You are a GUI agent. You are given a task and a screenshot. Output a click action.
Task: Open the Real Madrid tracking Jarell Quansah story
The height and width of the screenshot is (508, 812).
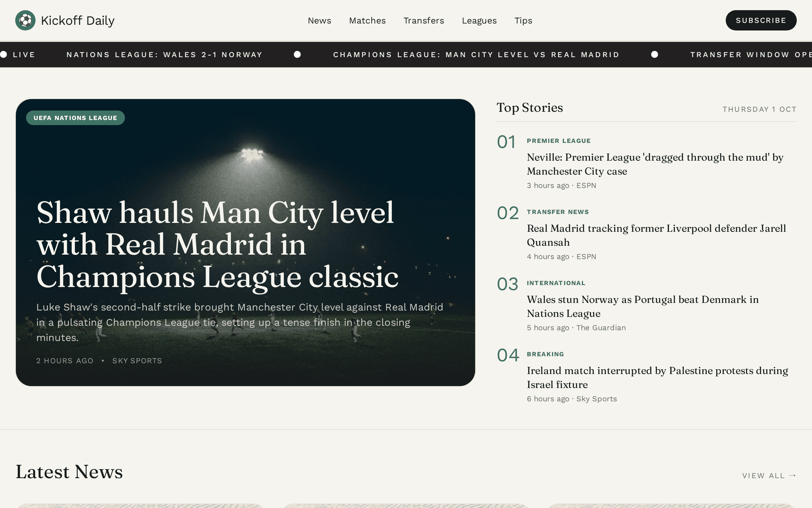click(x=656, y=235)
